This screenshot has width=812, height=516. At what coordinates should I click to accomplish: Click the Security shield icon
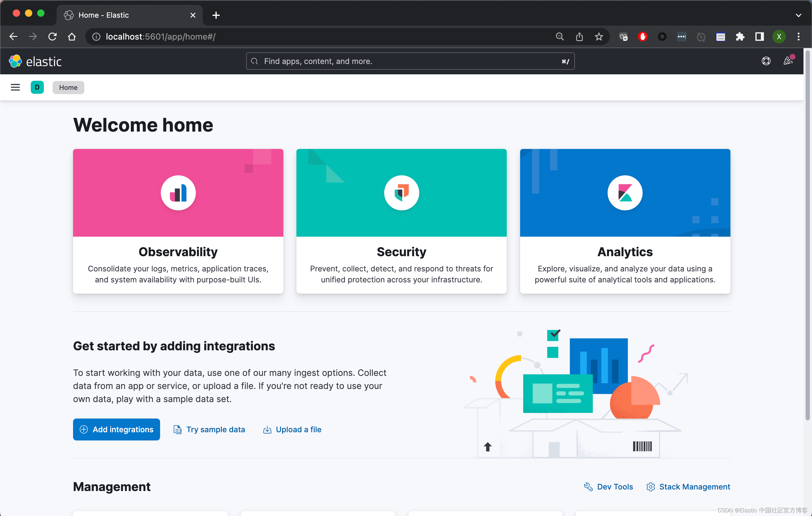coord(401,193)
